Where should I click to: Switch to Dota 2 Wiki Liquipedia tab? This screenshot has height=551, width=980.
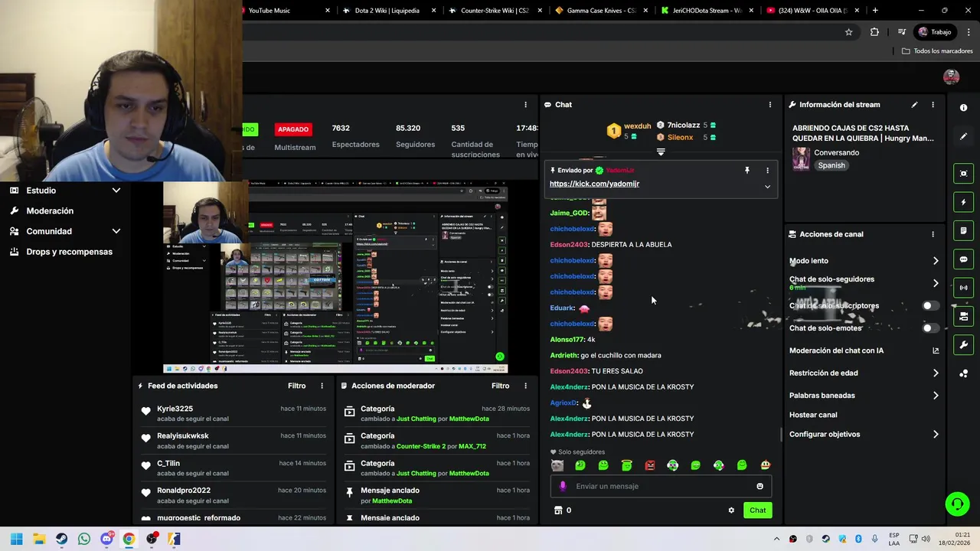point(388,11)
